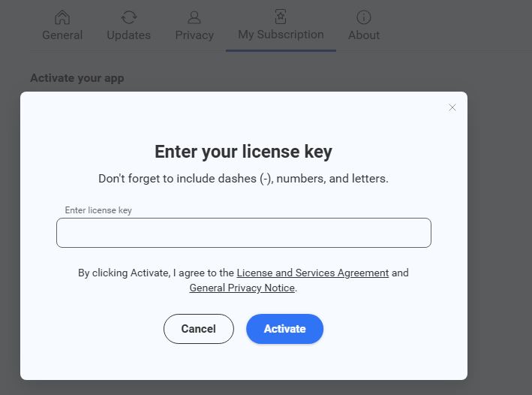The image size is (532, 395).
Task: Open the License and Services Agreement link
Action: pos(313,273)
